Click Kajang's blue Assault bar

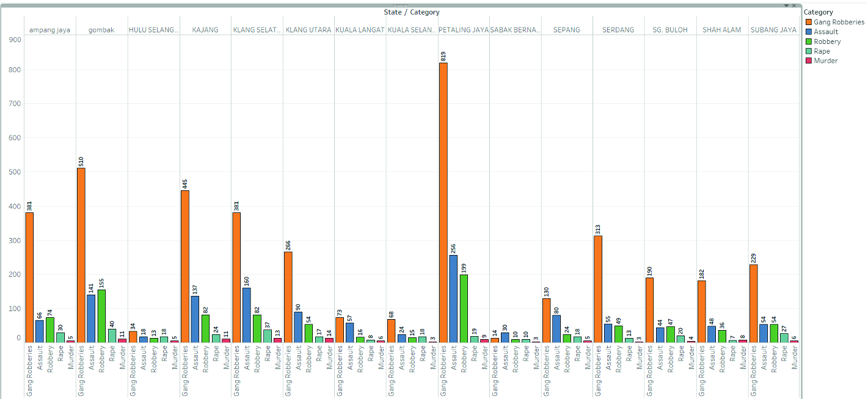[x=195, y=319]
